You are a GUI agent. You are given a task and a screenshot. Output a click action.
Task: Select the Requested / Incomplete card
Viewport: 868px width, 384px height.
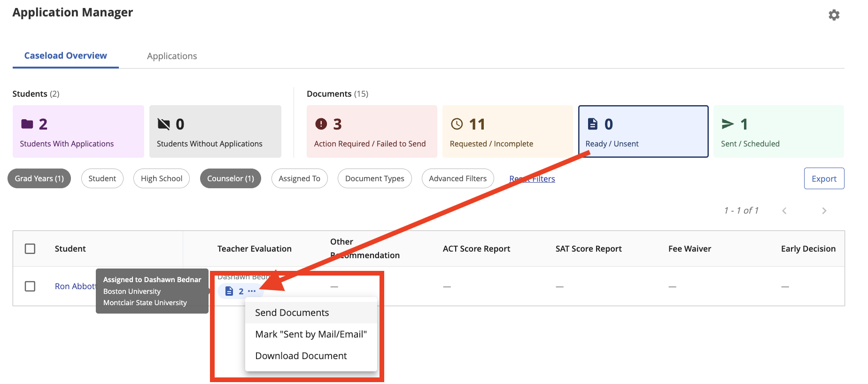508,131
